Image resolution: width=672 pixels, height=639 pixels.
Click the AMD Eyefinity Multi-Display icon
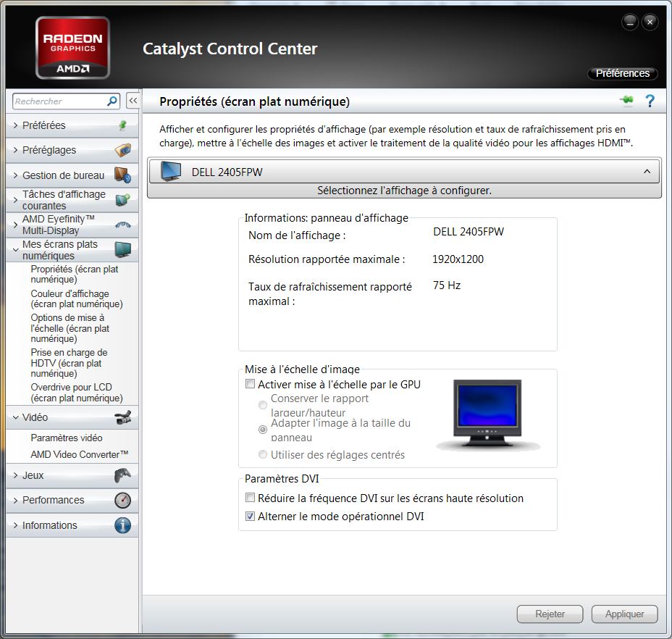(123, 225)
